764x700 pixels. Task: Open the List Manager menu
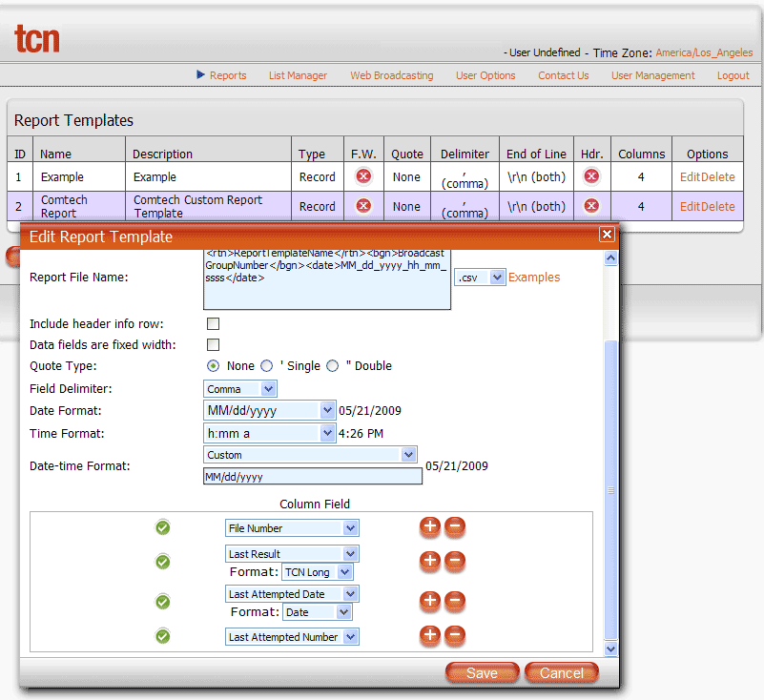pyautogui.click(x=298, y=75)
